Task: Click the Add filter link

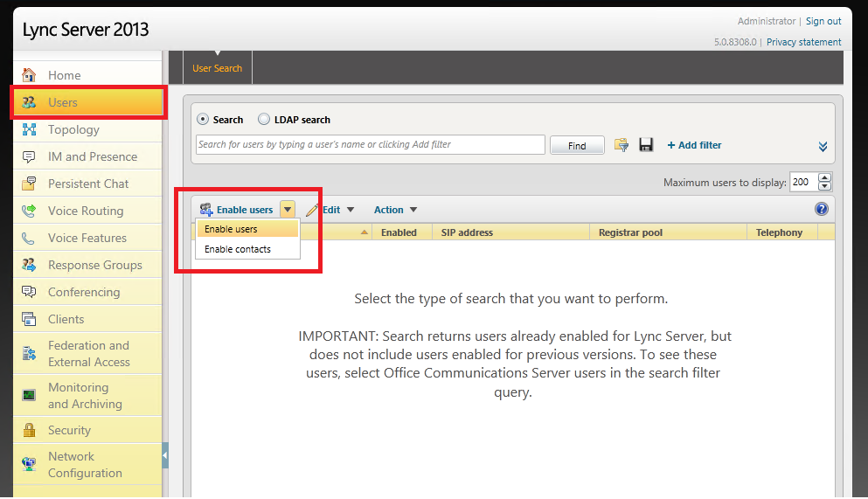Action: click(694, 145)
